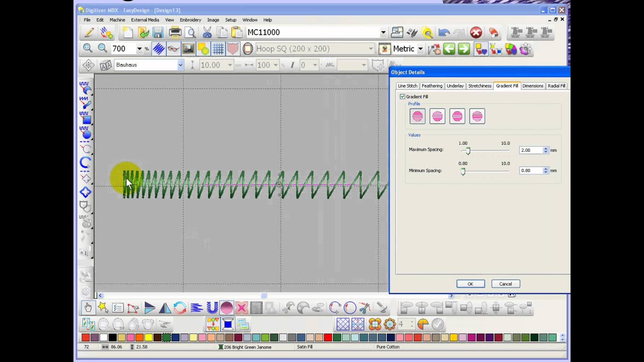Toggle Show Stitches blue zigzag icon

[x=158, y=49]
